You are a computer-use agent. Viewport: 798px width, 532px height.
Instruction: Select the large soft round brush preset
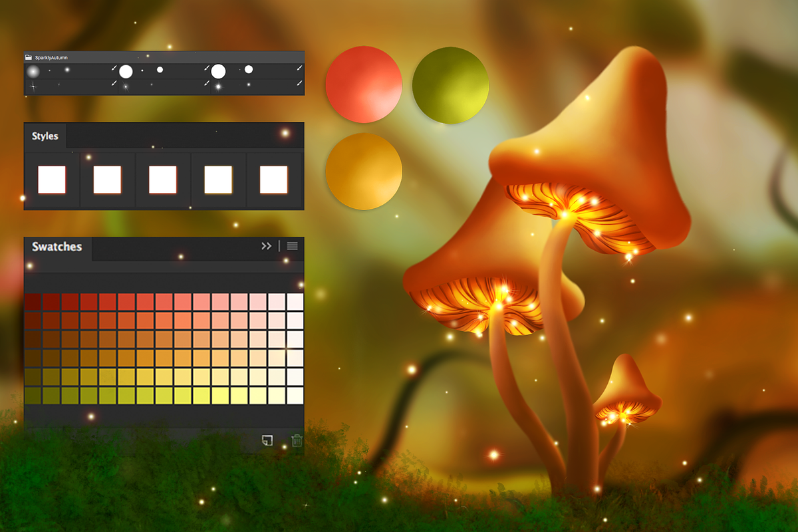(x=35, y=70)
